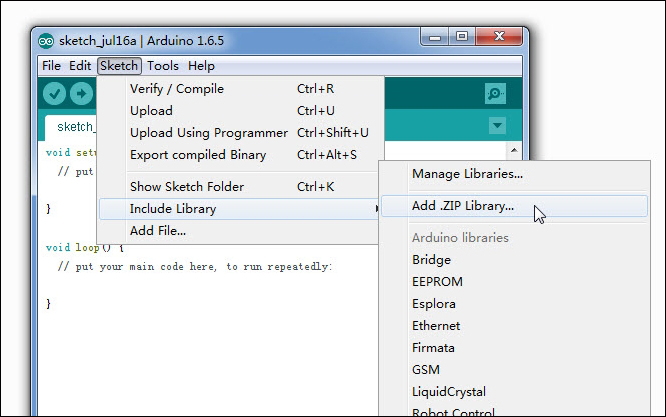Click the Upload arrow toolbar icon
Screen dimensions: 666x417
coord(82,93)
